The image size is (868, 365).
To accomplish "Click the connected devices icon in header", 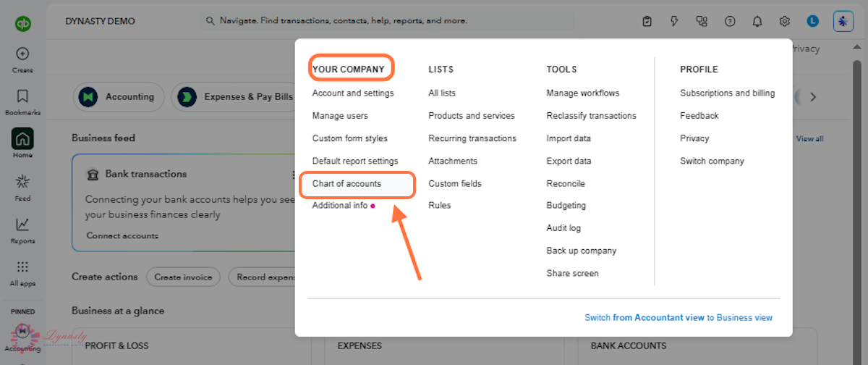I will [x=701, y=22].
